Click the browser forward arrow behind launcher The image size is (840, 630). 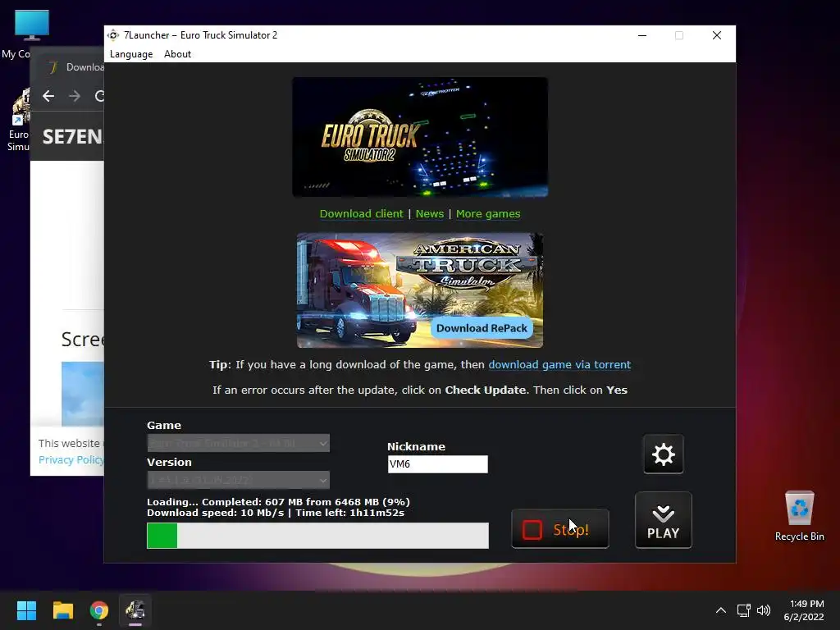pos(75,96)
